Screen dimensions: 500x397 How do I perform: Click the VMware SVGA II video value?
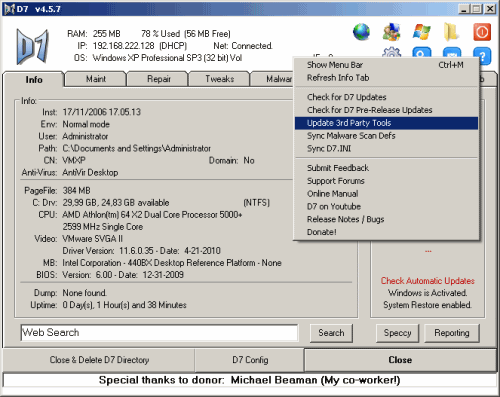(92, 239)
